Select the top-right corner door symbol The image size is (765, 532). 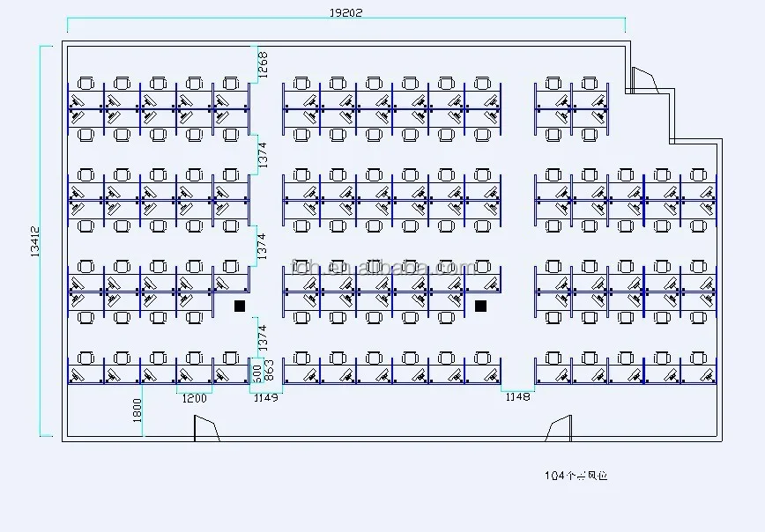[645, 80]
